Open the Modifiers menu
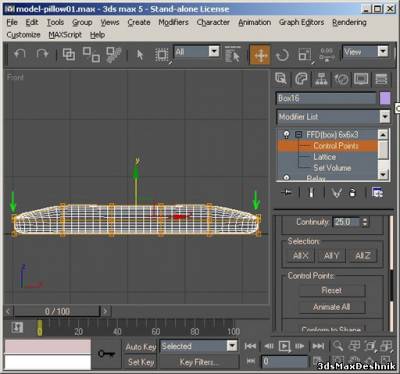The width and height of the screenshot is (400, 374). point(173,22)
